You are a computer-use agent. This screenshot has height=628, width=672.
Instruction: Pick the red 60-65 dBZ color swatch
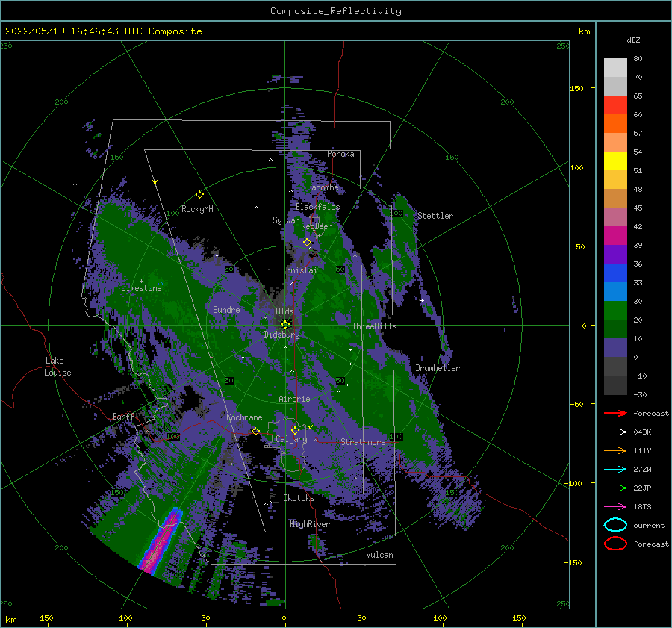point(615,105)
